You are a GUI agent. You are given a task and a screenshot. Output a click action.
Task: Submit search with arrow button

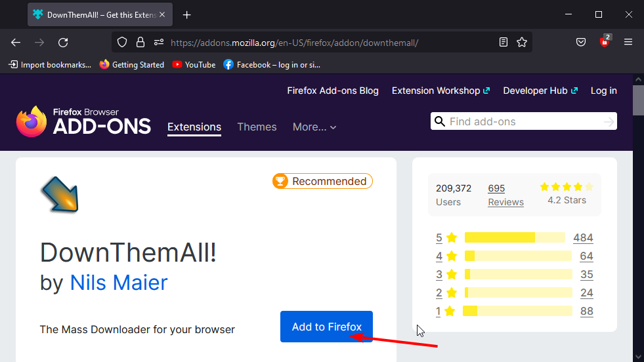(x=609, y=121)
